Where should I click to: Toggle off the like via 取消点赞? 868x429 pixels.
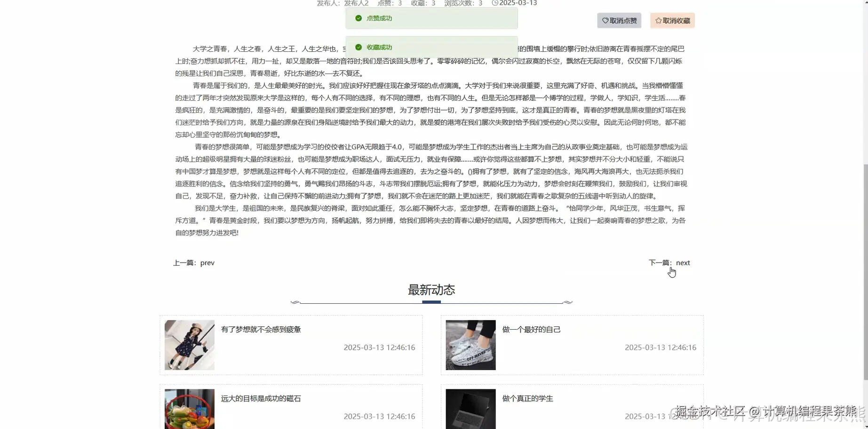619,21
